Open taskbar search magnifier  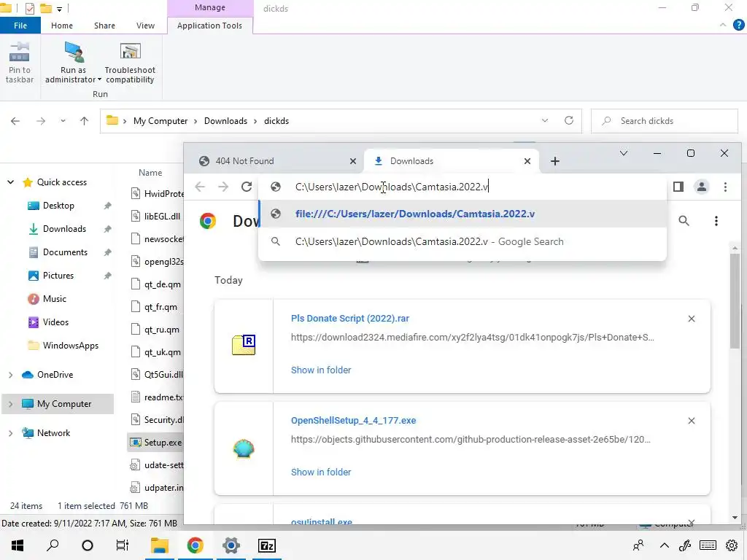click(x=53, y=545)
